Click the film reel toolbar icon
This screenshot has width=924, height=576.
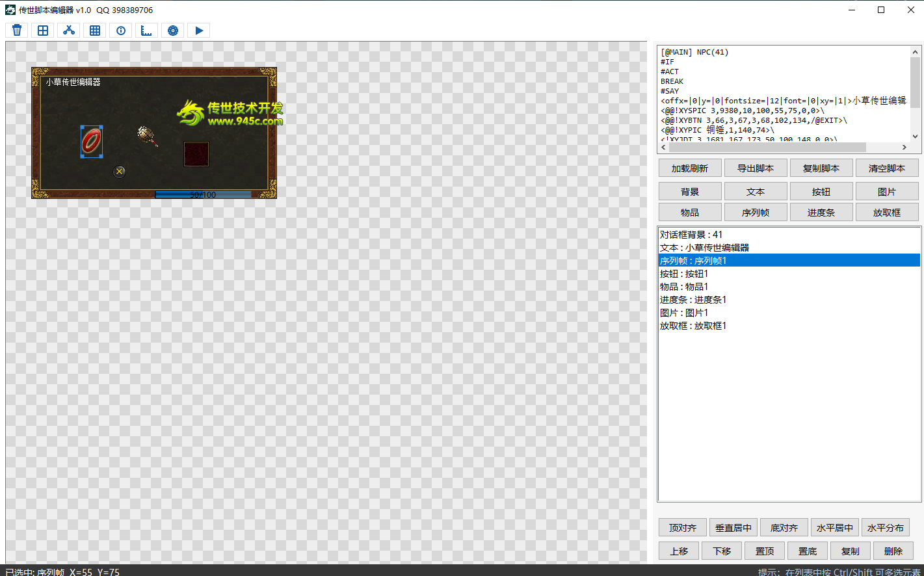(x=173, y=31)
